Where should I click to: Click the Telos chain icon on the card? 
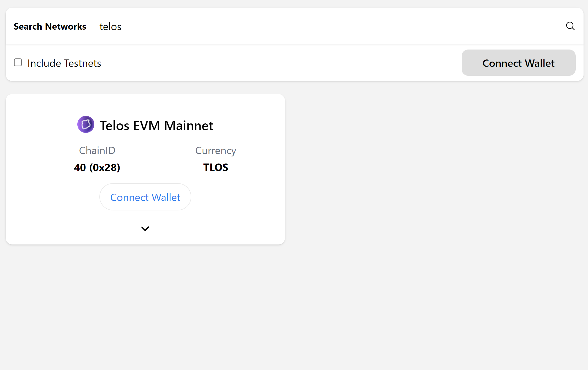[x=86, y=124]
